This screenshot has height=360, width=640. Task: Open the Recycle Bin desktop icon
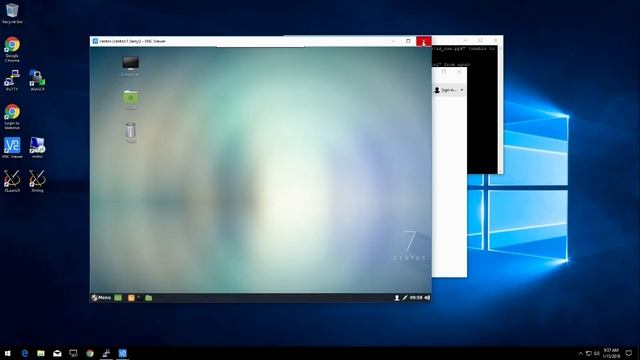click(12, 13)
